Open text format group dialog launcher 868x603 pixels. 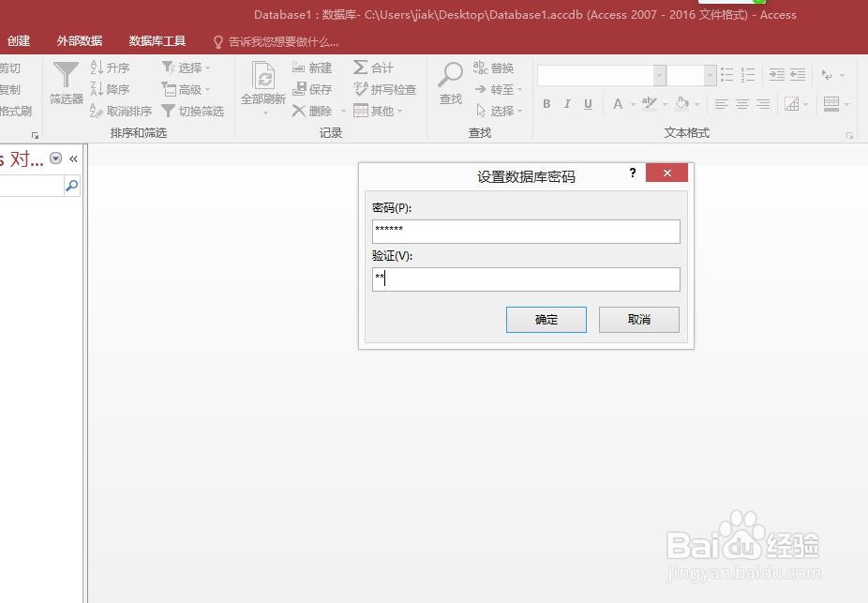(x=849, y=135)
